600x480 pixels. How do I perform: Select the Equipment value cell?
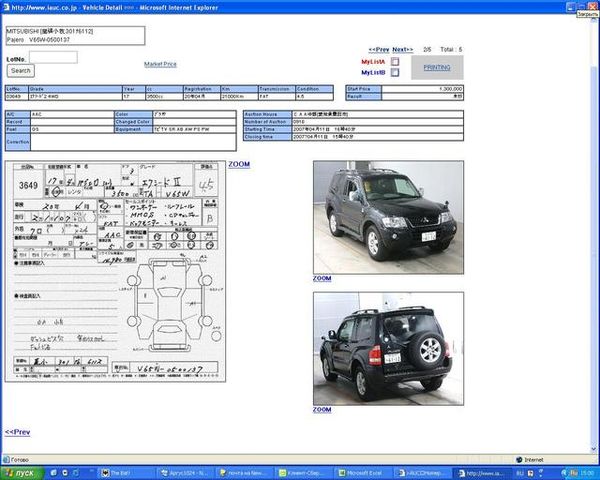pyautogui.click(x=194, y=129)
